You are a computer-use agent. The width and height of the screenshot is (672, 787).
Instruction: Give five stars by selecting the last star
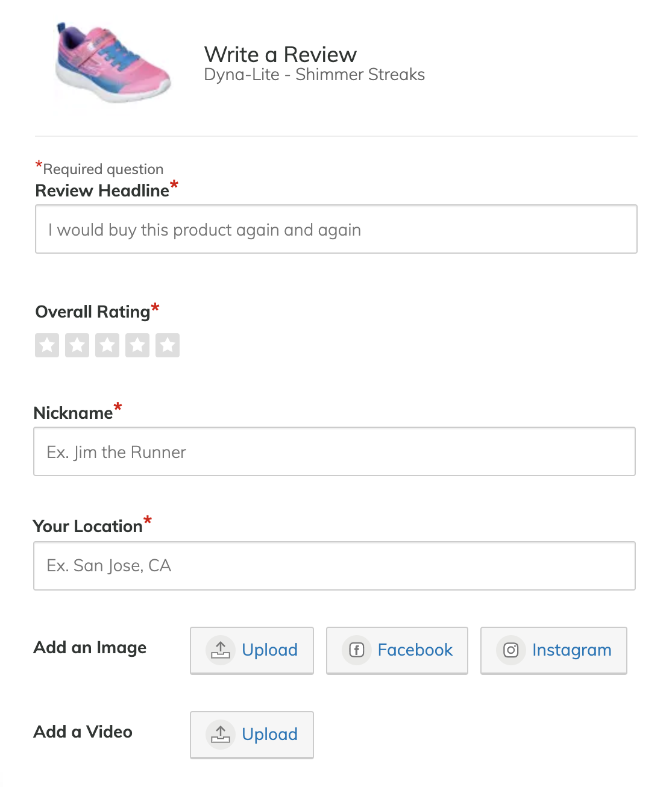click(x=168, y=345)
